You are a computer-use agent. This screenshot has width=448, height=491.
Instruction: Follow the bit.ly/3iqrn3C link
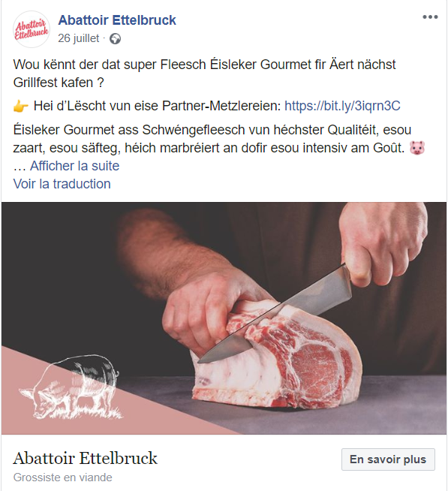click(x=342, y=106)
